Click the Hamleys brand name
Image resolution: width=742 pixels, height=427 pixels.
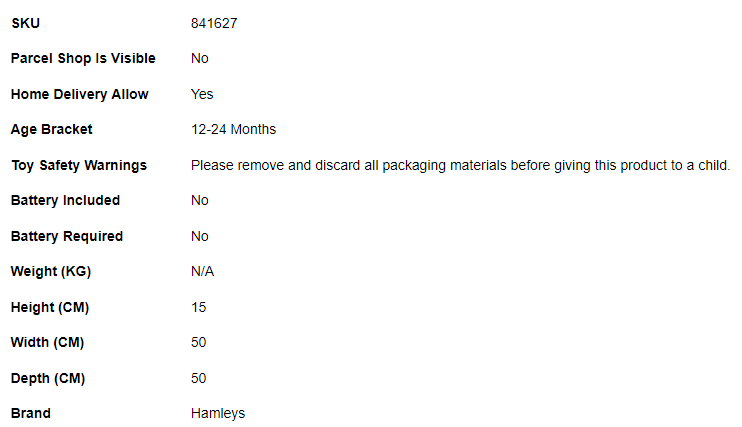click(217, 413)
